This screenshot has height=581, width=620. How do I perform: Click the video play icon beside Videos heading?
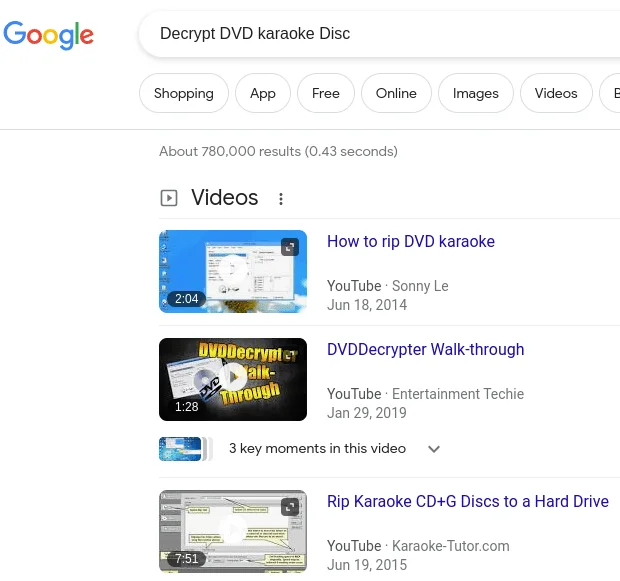[169, 198]
